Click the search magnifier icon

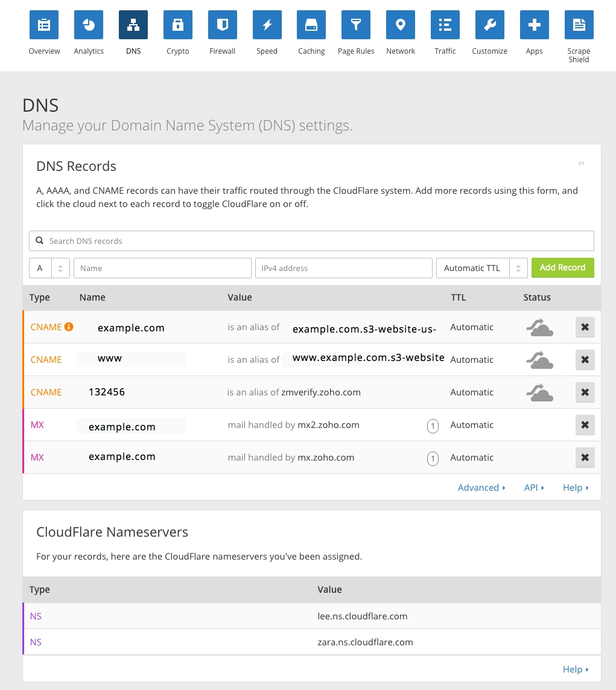pos(40,240)
